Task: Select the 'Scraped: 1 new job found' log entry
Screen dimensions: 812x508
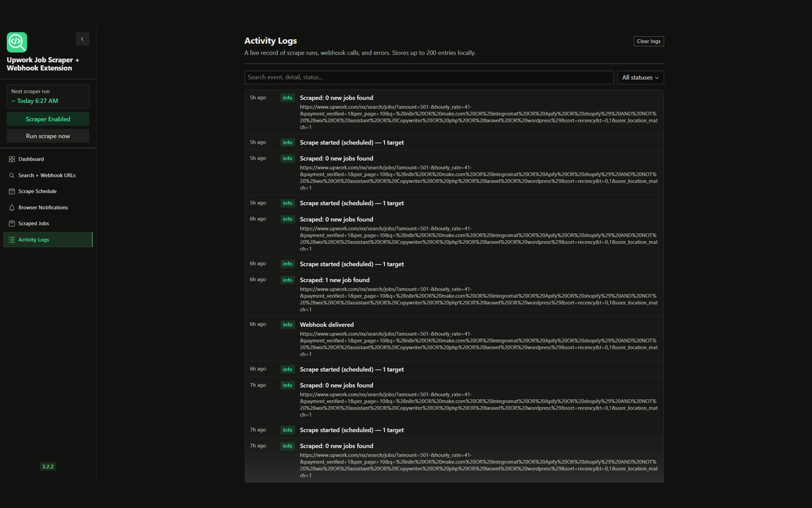Action: click(x=454, y=295)
